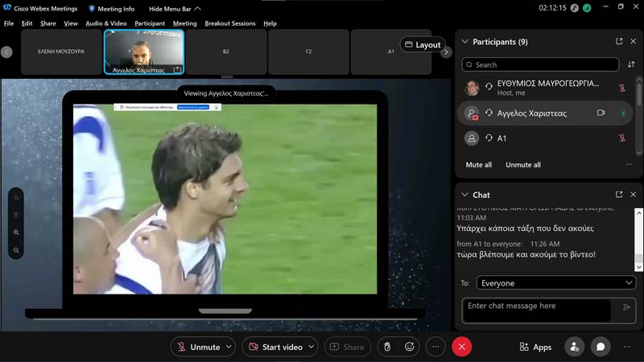Click the participant Search field

click(540, 64)
